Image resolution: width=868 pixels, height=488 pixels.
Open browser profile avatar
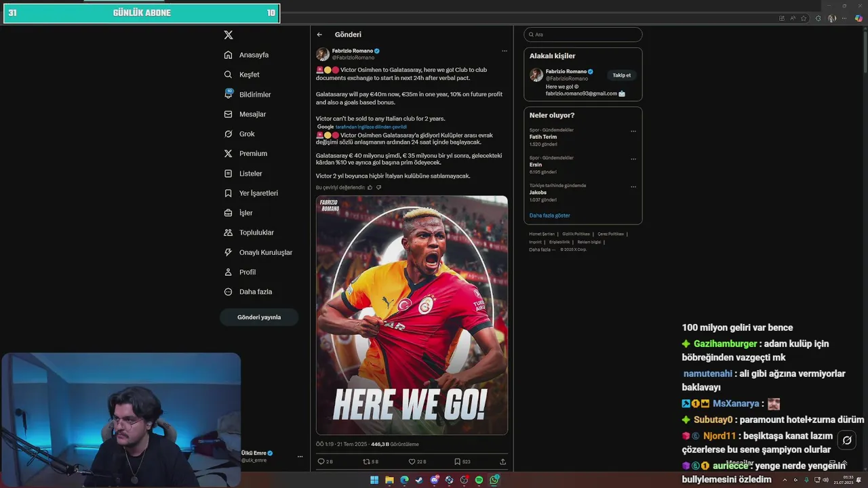(832, 18)
